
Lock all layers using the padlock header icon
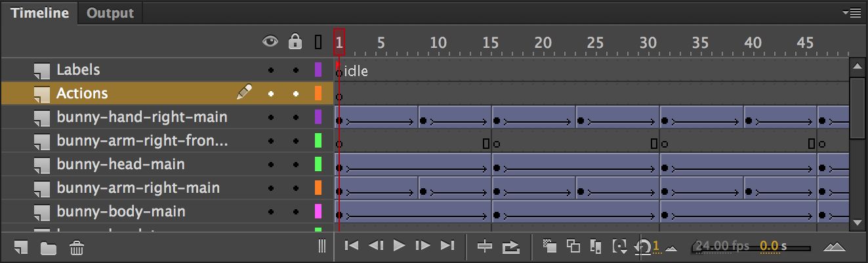295,42
